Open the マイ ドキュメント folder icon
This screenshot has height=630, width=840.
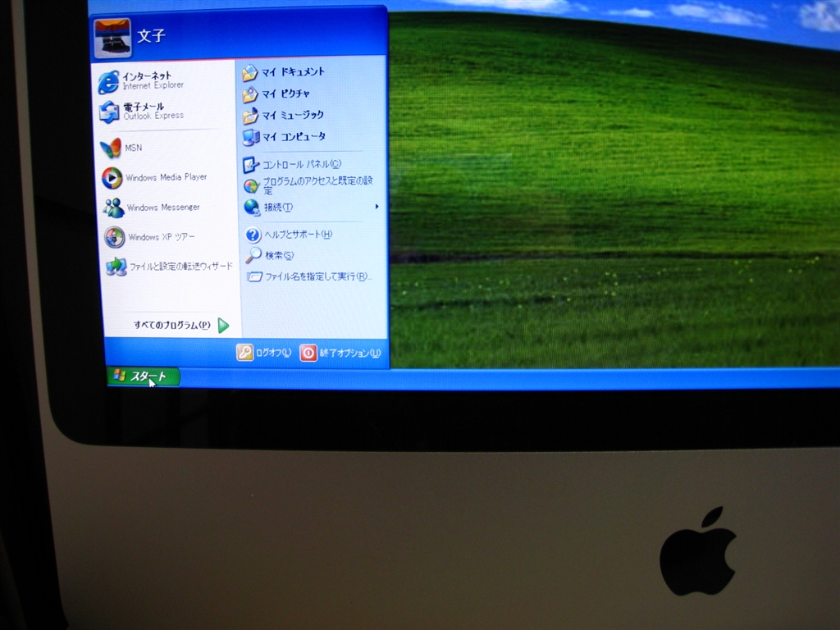[x=250, y=73]
